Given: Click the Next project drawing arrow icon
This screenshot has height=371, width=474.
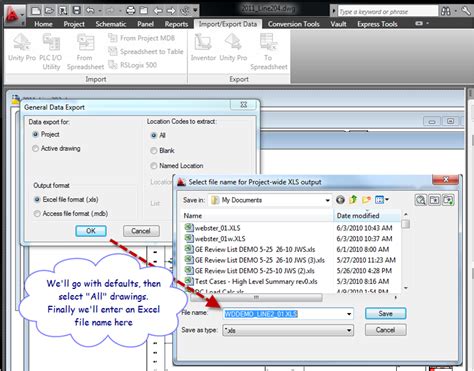Looking at the screenshot, I should [171, 11].
